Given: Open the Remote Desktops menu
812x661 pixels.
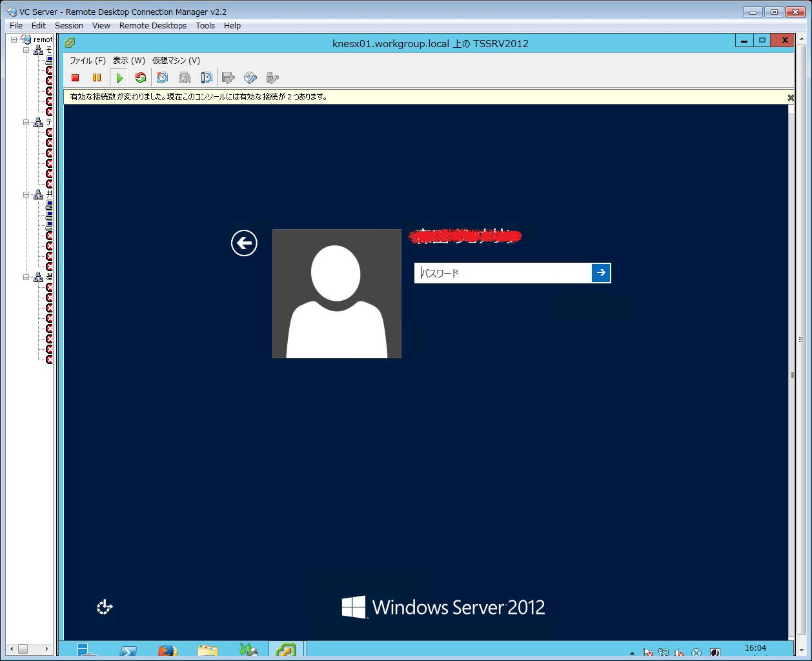Looking at the screenshot, I should click(x=153, y=26).
